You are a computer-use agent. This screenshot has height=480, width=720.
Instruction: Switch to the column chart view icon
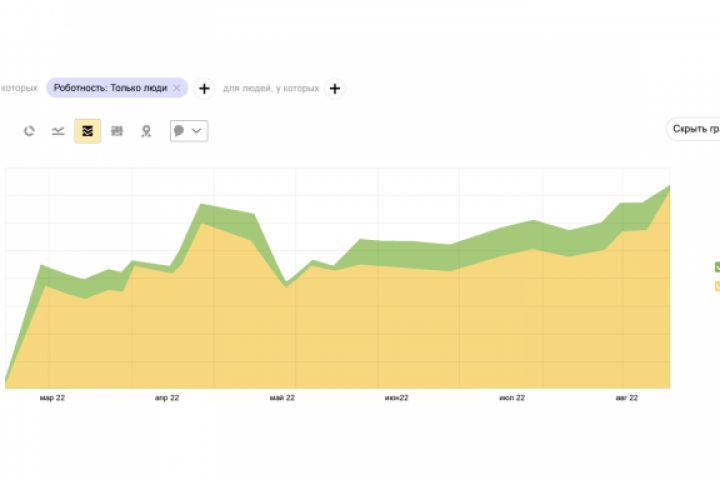[117, 131]
